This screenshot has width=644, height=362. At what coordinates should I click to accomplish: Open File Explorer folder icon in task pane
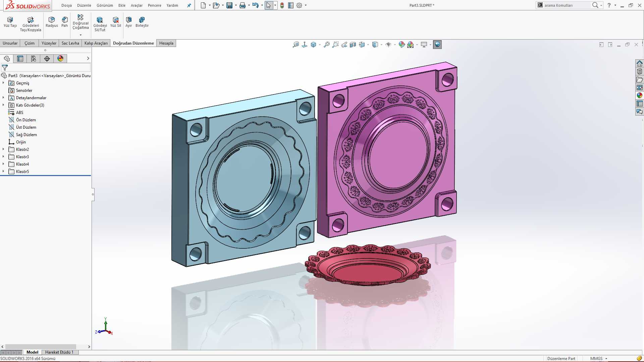pos(640,79)
